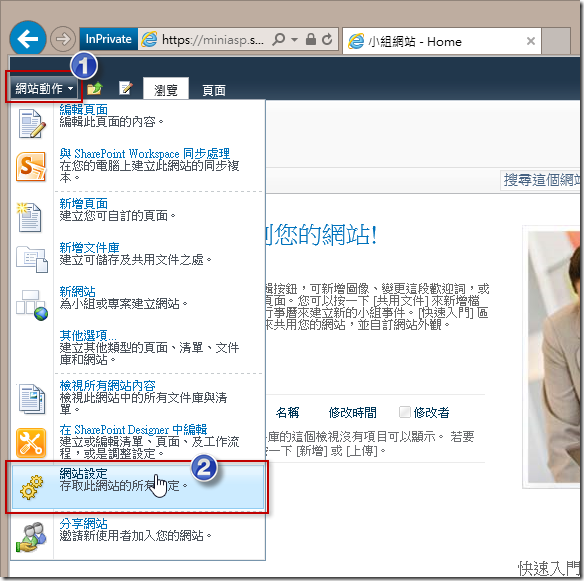
Task: Open 檢視所有網站內容 link
Action: (107, 385)
